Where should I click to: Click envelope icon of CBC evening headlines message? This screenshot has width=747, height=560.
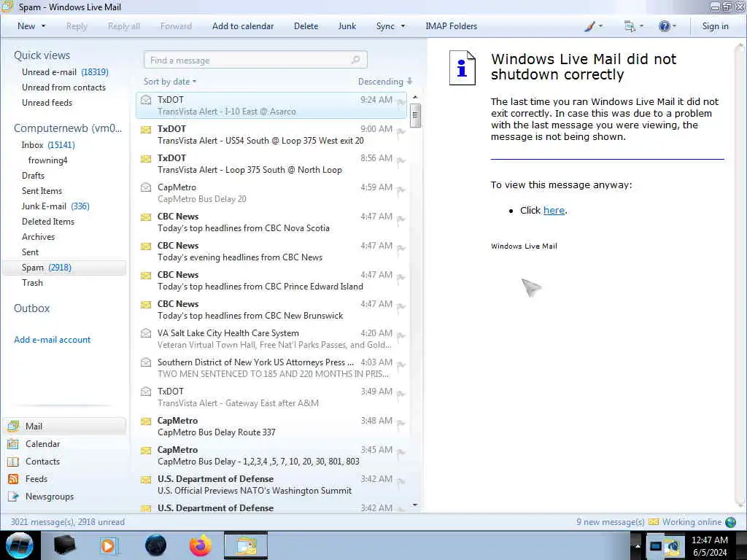click(146, 246)
